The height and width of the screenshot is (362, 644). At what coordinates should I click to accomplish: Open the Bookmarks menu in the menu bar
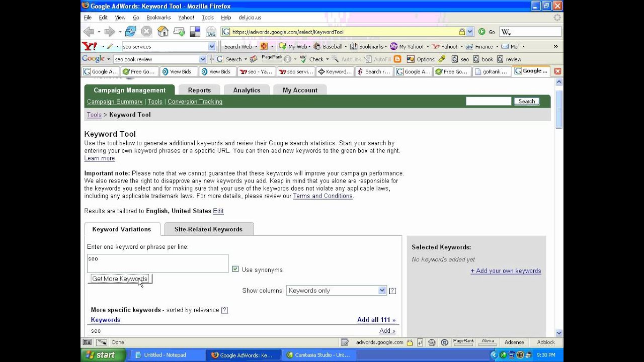click(x=158, y=18)
